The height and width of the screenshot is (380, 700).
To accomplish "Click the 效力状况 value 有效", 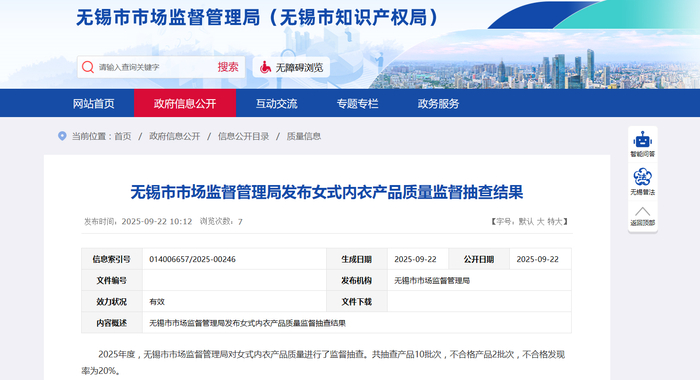I will pyautogui.click(x=157, y=302).
